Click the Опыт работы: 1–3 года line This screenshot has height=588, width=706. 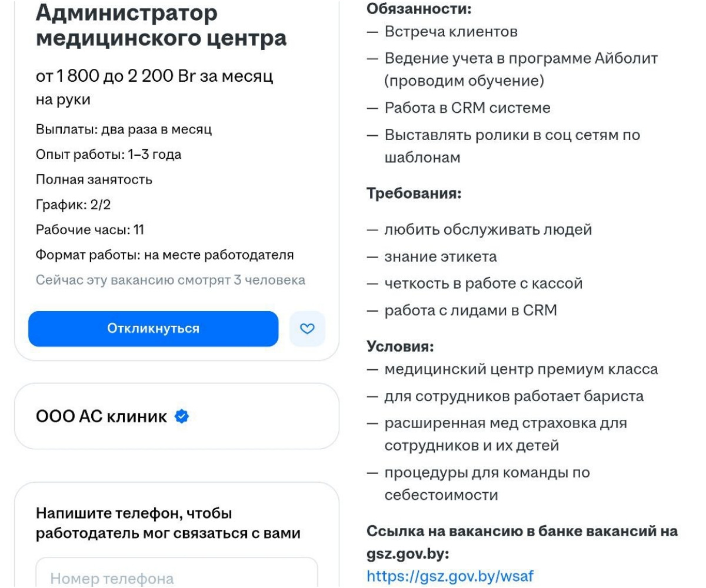[x=109, y=155]
